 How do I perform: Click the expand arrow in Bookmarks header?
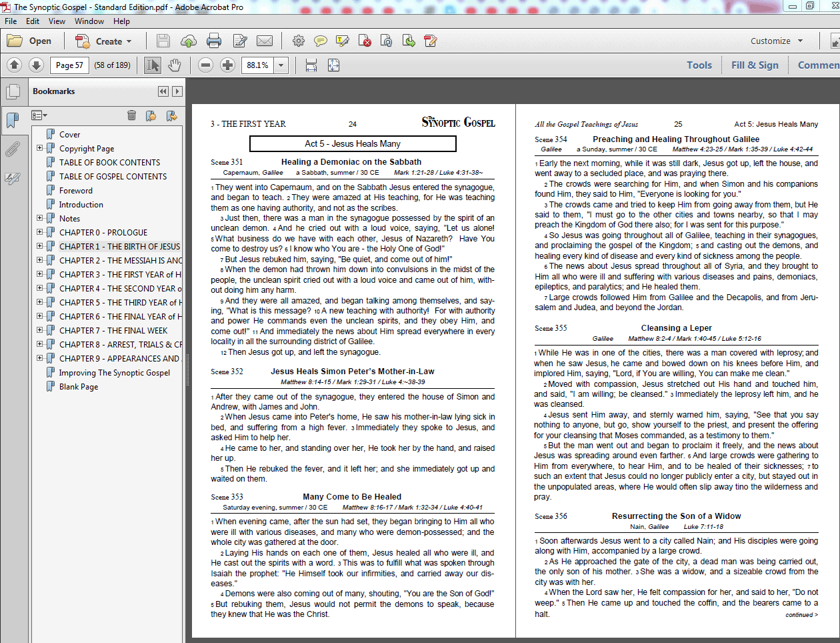[x=177, y=91]
